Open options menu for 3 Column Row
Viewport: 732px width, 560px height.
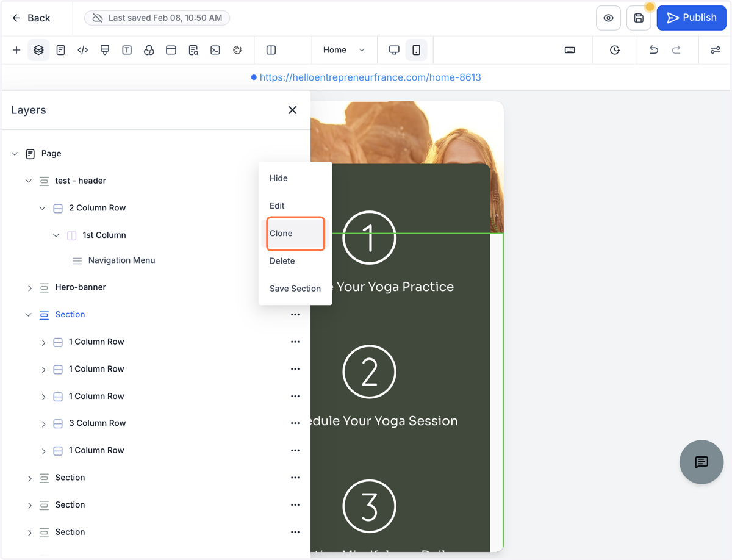click(295, 423)
